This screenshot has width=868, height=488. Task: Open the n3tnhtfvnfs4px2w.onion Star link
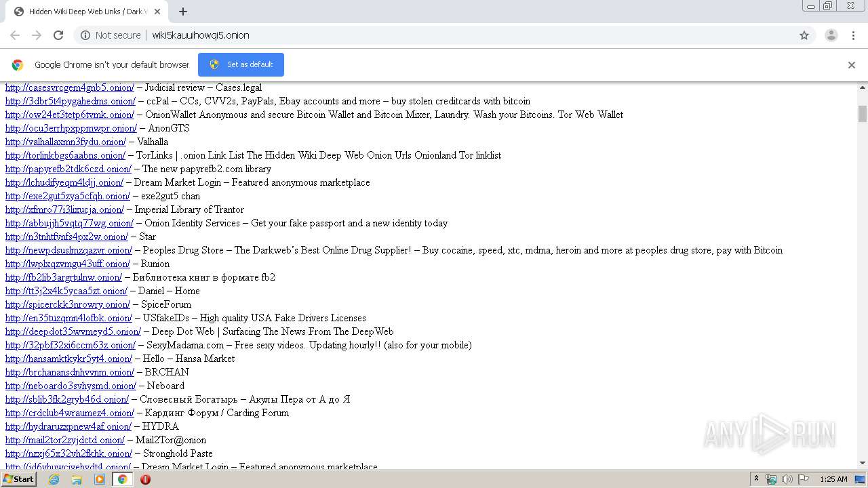[66, 237]
